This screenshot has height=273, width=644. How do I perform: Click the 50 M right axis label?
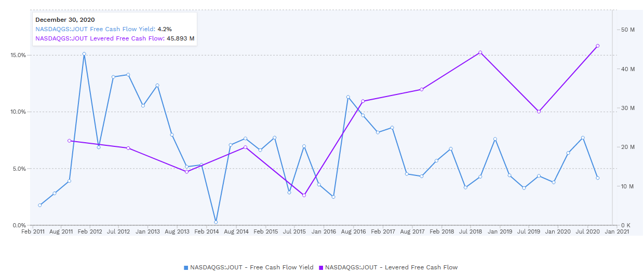[628, 30]
